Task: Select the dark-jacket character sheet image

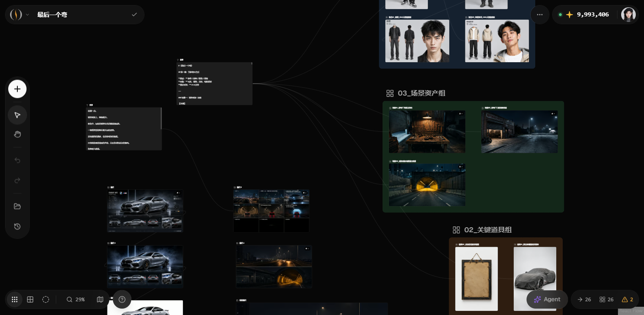Action: 417,41
